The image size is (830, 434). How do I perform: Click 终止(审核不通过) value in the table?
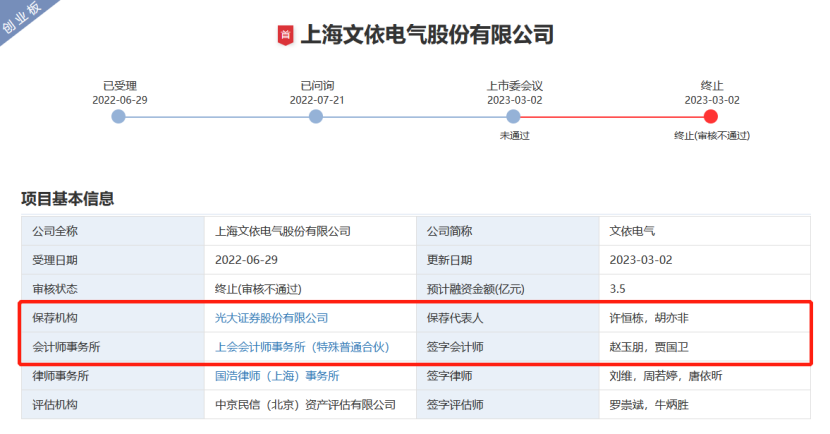[258, 289]
